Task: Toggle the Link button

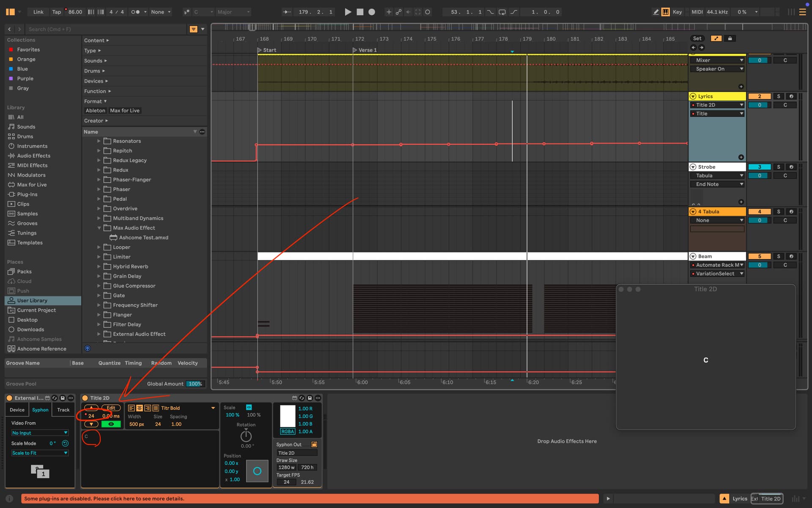Action: [38, 12]
